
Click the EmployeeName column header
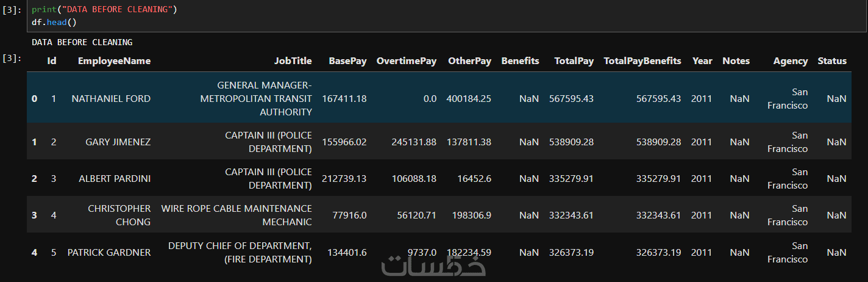[x=114, y=61]
